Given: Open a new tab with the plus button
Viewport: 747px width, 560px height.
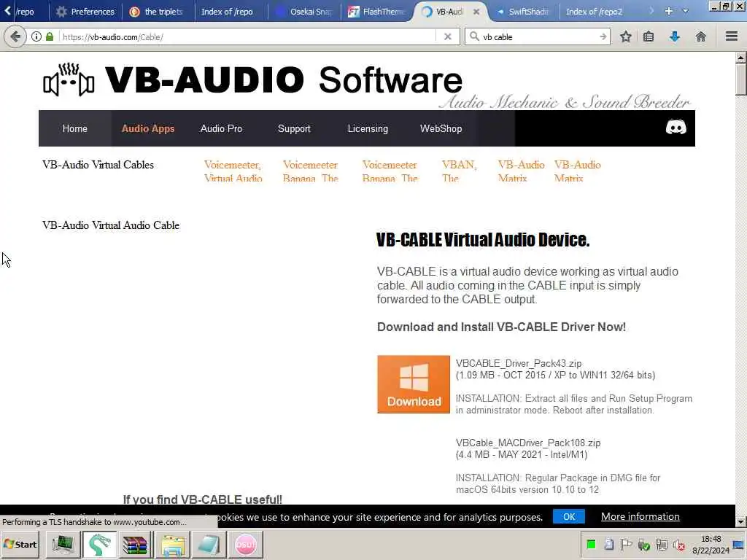Looking at the screenshot, I should pyautogui.click(x=669, y=11).
